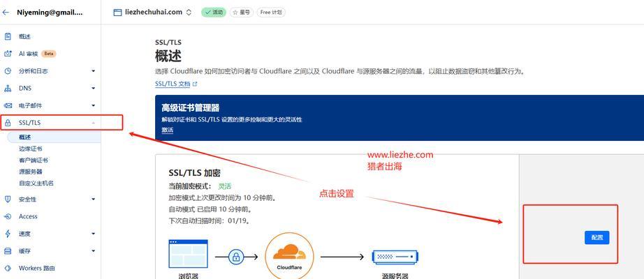Click the 安全性 shield icon

click(x=8, y=199)
